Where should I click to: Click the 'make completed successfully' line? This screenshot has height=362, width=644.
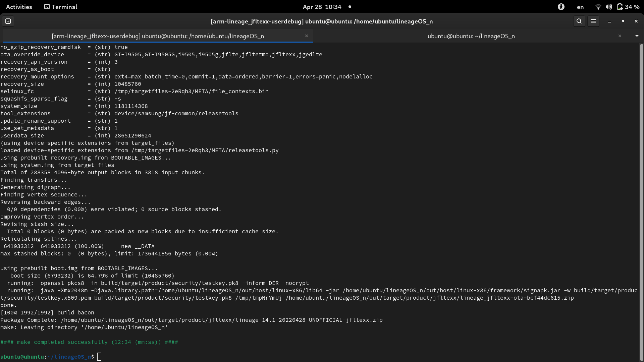coord(89,342)
